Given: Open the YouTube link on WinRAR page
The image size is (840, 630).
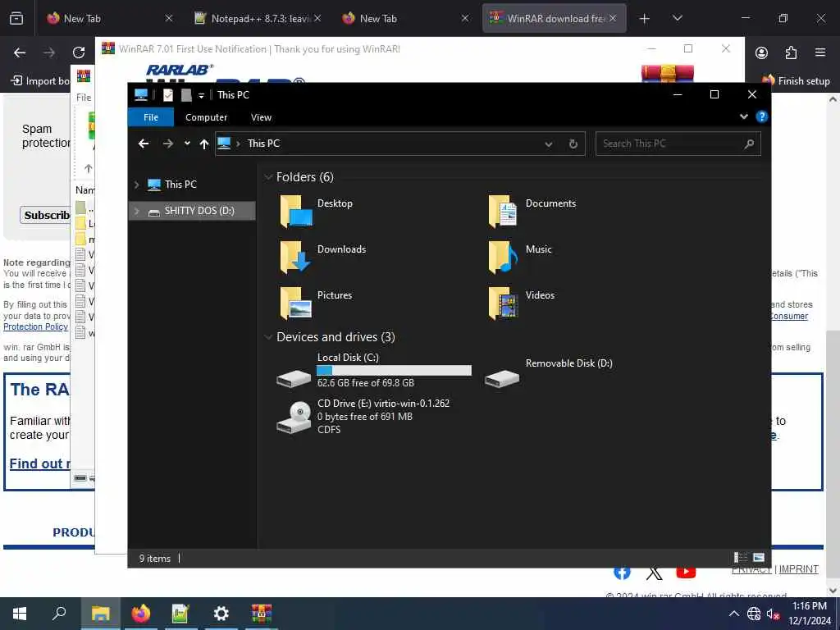Looking at the screenshot, I should click(686, 572).
